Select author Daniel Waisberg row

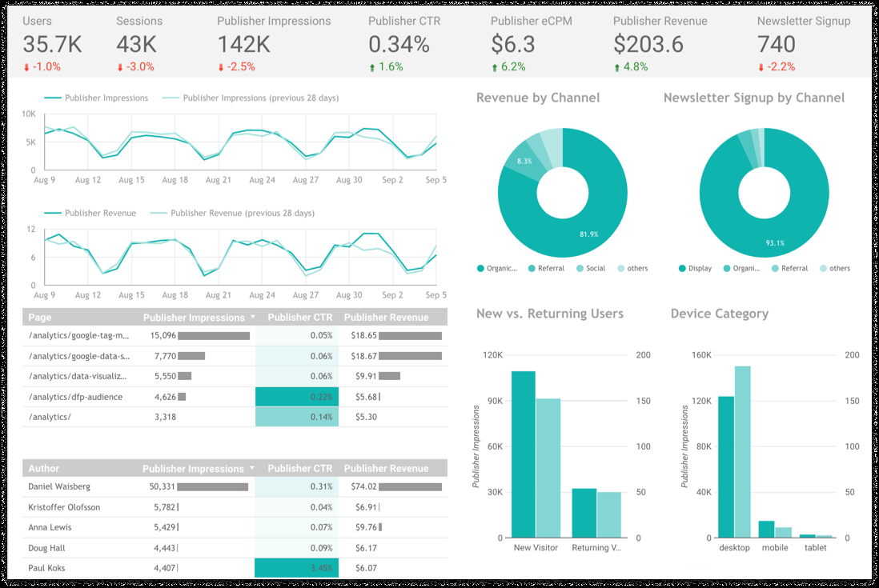(x=235, y=486)
